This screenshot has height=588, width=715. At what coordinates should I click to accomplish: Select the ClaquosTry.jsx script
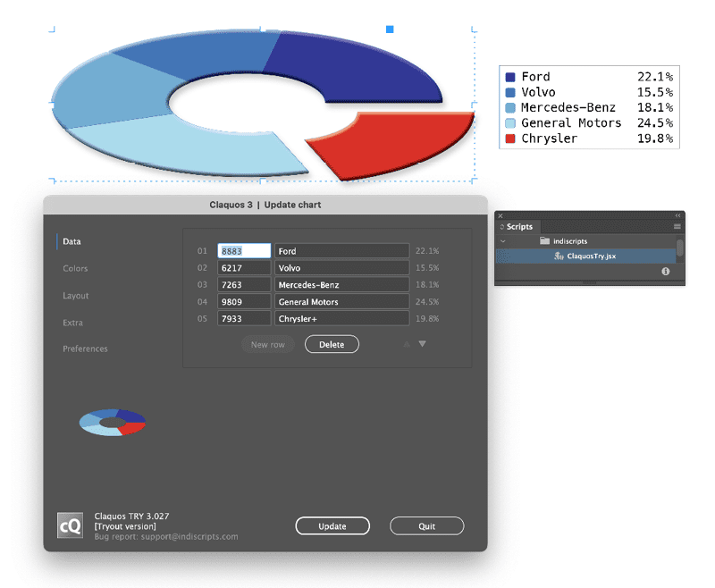coord(585,256)
